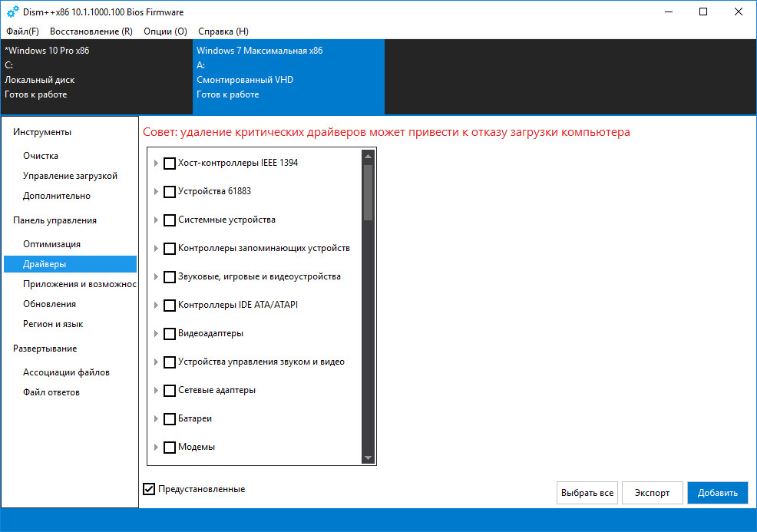This screenshot has height=532, width=757.
Task: Open the Файл(F) menu
Action: pos(22,31)
